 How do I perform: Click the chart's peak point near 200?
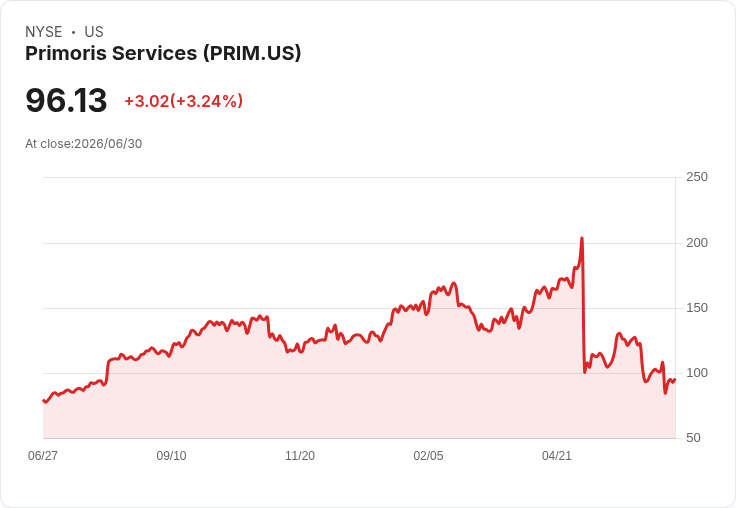point(582,238)
